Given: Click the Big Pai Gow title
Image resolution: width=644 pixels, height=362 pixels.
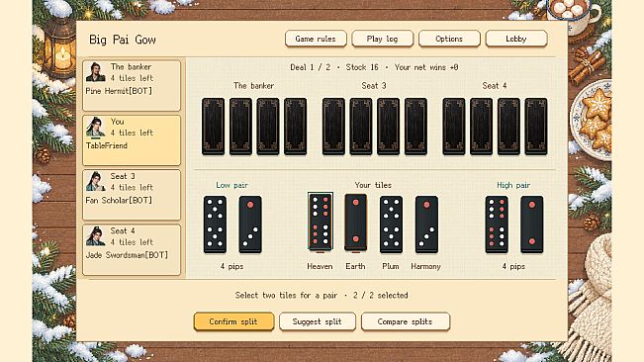Looking at the screenshot, I should (x=123, y=40).
